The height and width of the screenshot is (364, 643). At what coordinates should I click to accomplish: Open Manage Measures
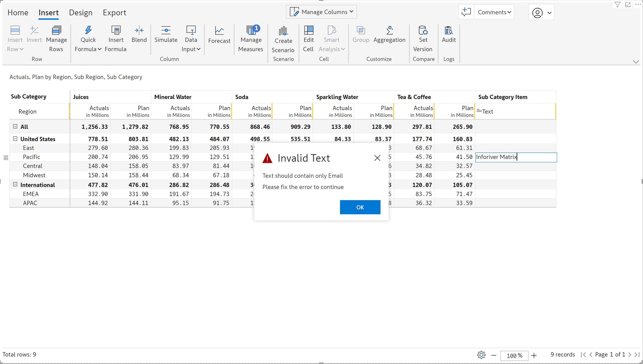pyautogui.click(x=251, y=30)
